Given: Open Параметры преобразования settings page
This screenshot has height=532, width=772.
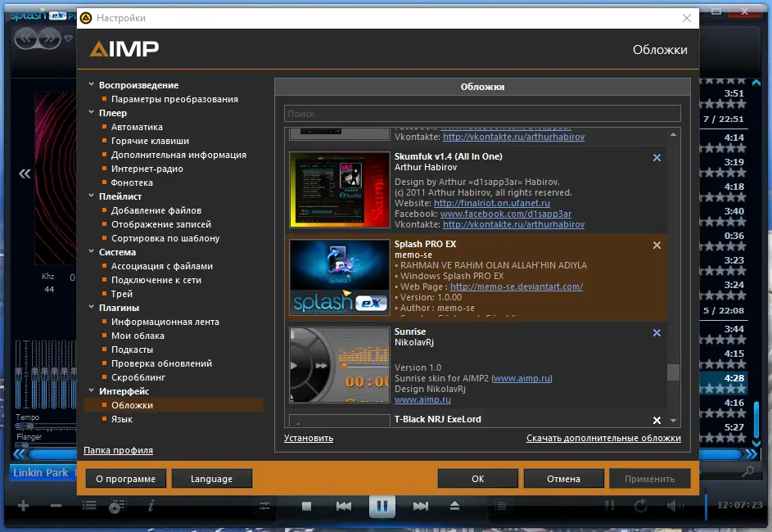Looking at the screenshot, I should [174, 99].
